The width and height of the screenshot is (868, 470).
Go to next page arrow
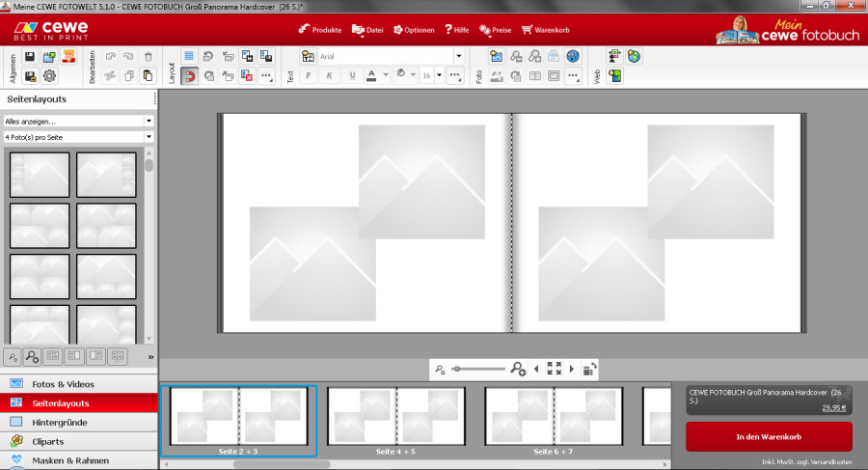(571, 369)
